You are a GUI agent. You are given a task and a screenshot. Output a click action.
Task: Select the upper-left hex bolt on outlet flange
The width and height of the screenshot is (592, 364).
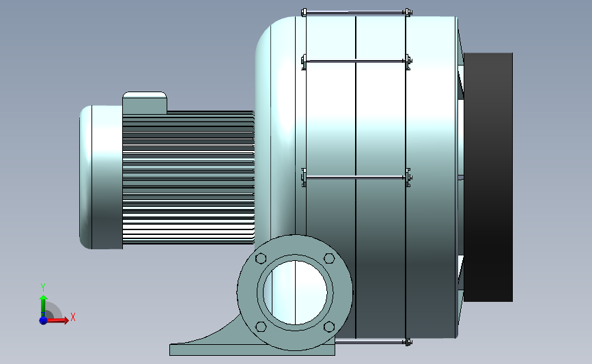261,259
